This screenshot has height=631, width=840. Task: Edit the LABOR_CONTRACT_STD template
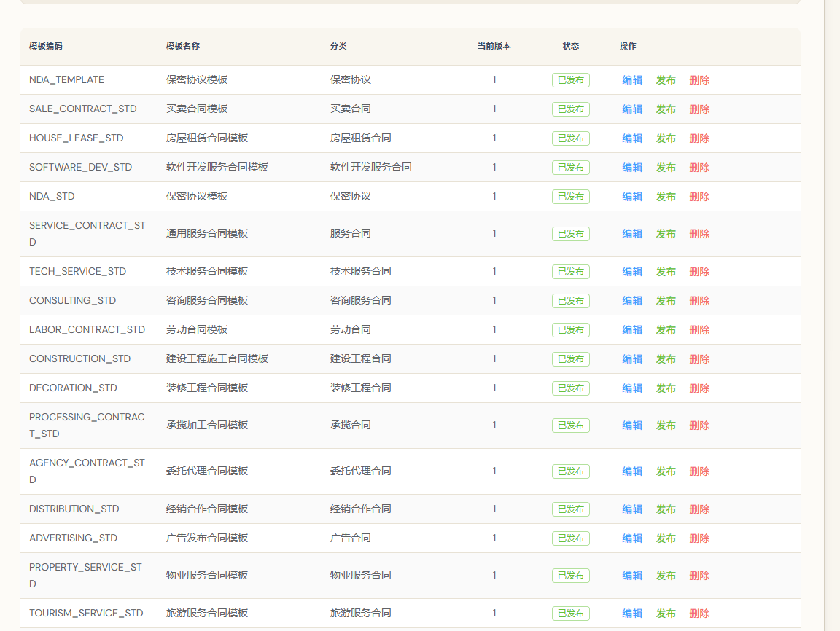coord(632,330)
